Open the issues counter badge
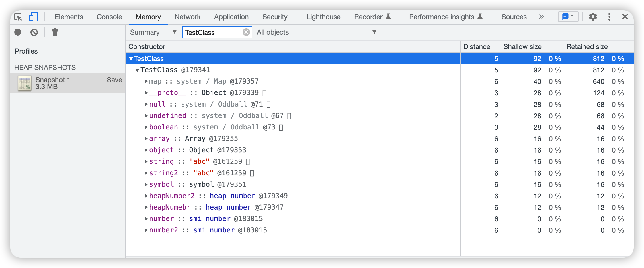The image size is (644, 268). click(x=568, y=17)
